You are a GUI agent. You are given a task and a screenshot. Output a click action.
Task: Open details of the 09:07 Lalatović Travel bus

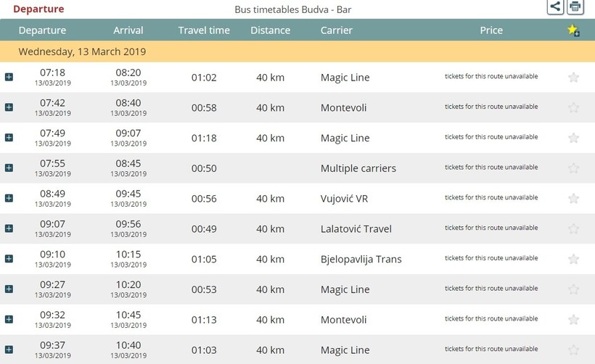(x=9, y=228)
